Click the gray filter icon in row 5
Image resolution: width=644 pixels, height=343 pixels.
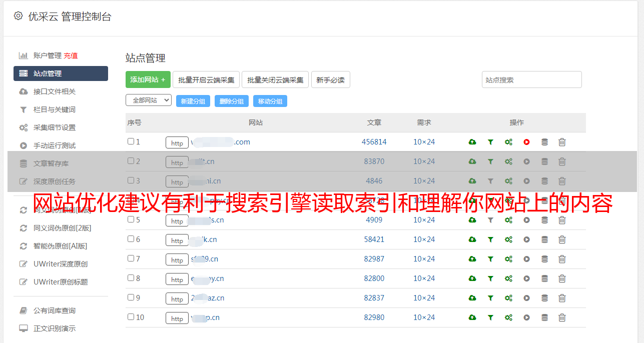click(x=490, y=220)
